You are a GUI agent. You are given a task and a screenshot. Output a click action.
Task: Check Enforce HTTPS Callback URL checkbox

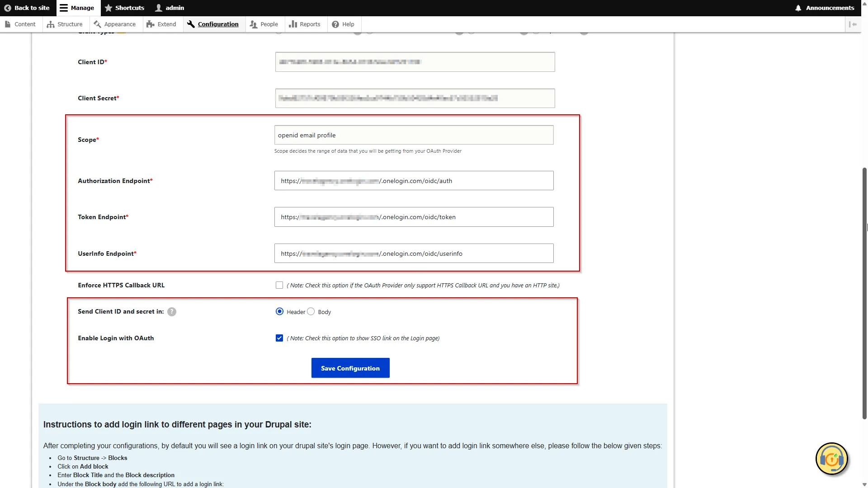[x=279, y=285]
